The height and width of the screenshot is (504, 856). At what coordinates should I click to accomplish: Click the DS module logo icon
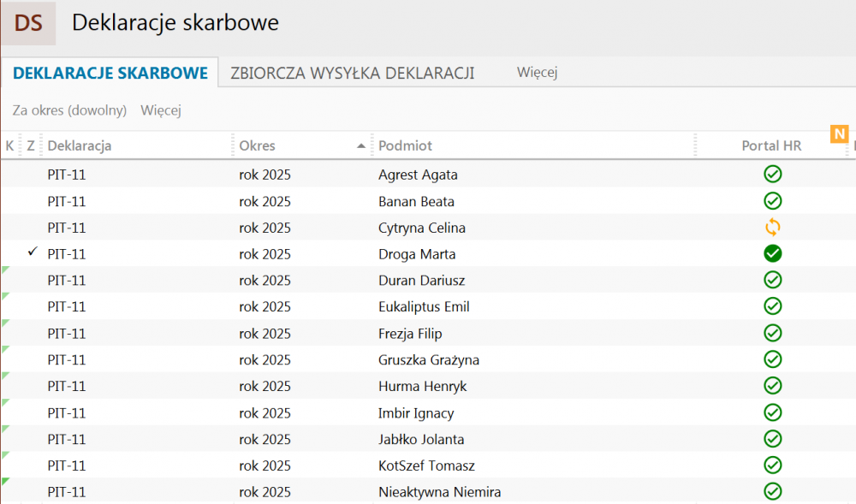[x=28, y=23]
